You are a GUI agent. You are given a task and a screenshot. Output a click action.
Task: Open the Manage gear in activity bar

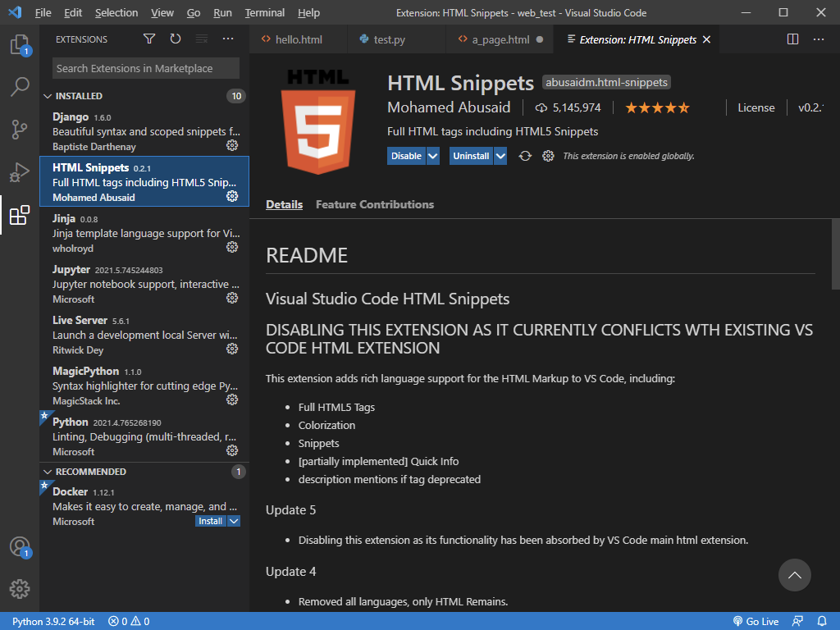20,589
